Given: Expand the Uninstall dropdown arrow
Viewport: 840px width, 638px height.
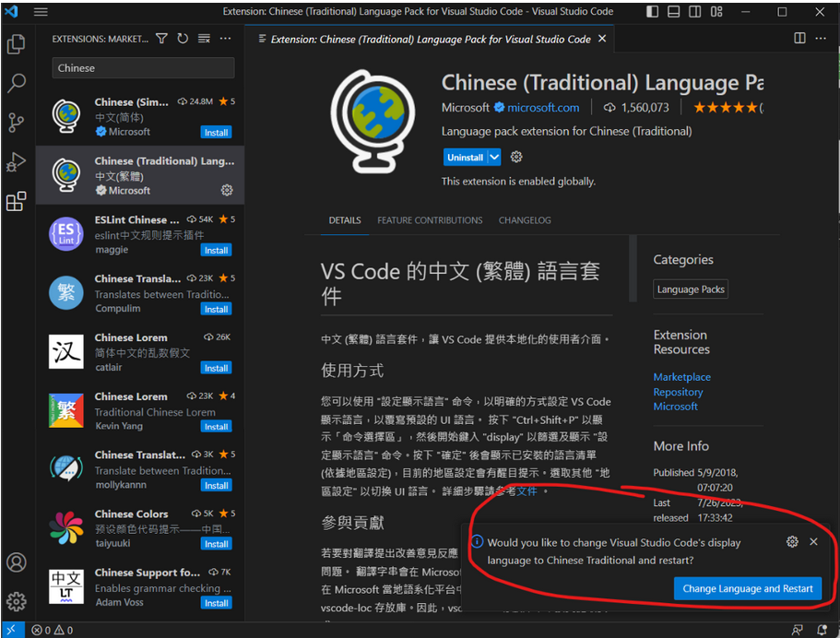Looking at the screenshot, I should [x=494, y=157].
